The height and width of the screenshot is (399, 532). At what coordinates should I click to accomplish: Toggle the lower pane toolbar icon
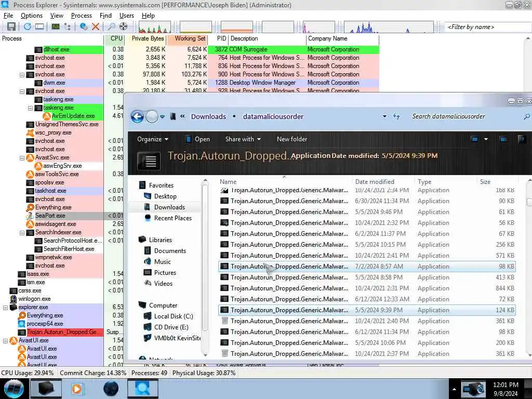click(39, 26)
